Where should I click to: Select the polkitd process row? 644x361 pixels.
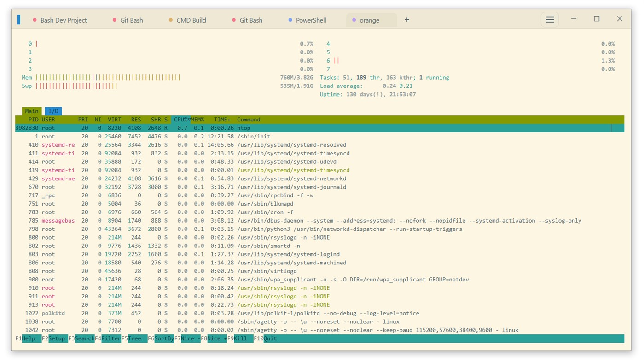(x=319, y=313)
